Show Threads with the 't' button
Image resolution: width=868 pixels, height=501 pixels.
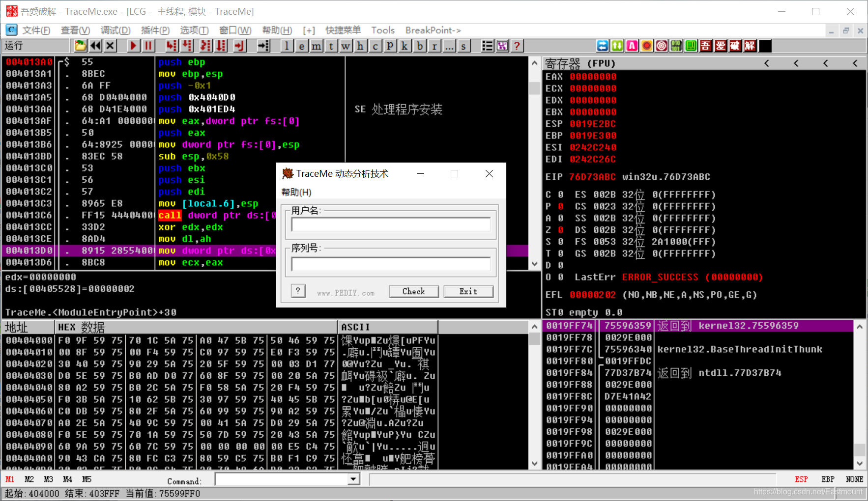tap(331, 46)
